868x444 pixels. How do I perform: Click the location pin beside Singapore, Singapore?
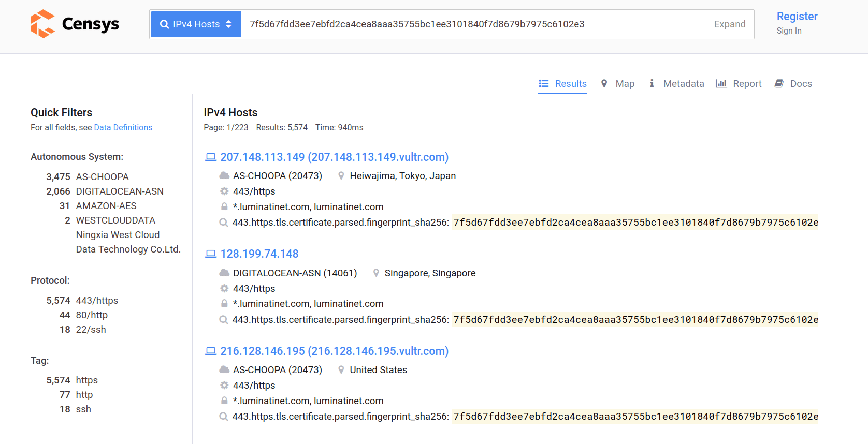click(376, 273)
